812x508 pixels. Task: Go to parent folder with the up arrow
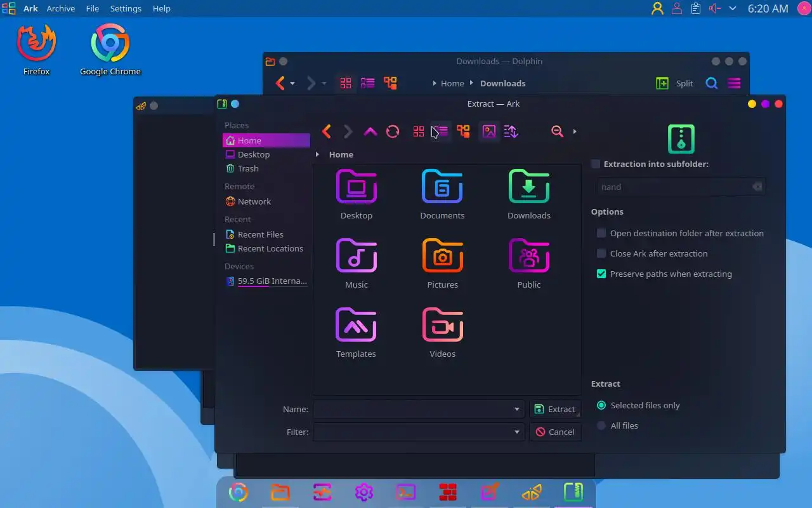pos(370,131)
